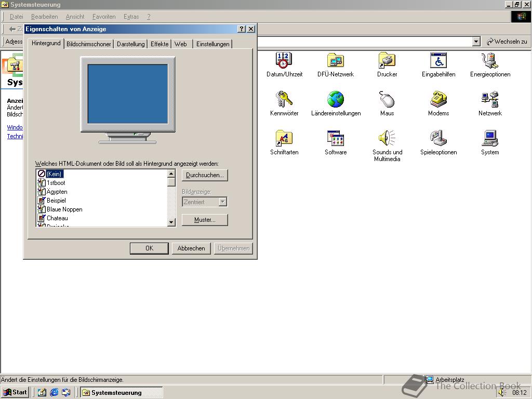Select the Hintergrund tab
Image resolution: width=532 pixels, height=399 pixels.
pos(46,43)
